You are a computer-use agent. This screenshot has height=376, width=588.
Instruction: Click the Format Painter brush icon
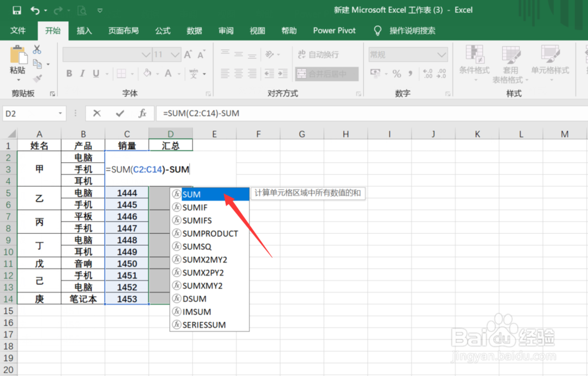click(37, 78)
